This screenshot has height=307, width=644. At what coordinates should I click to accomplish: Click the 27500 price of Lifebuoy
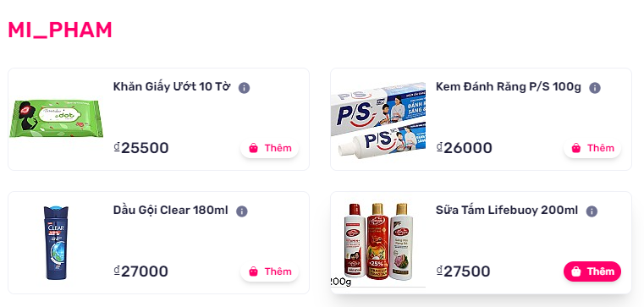[463, 271]
